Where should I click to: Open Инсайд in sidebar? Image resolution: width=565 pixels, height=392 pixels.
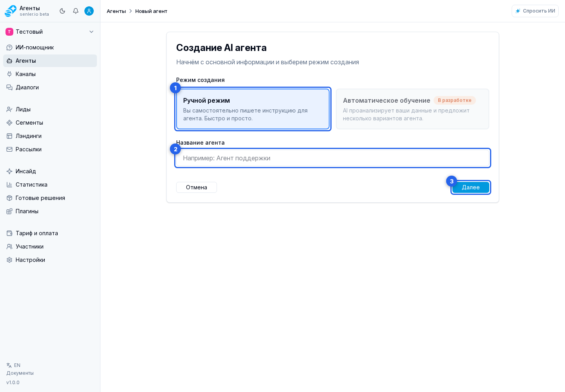point(50,171)
